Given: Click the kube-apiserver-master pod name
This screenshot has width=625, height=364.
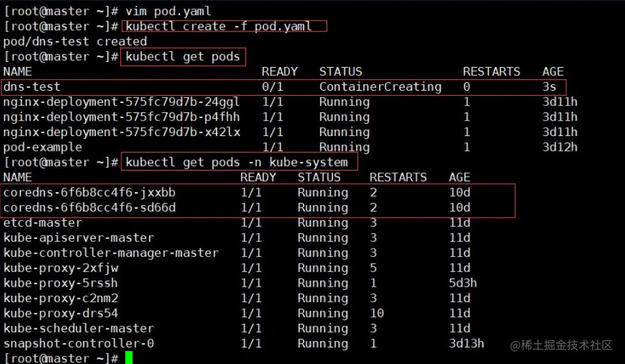Looking at the screenshot, I should [79, 238].
